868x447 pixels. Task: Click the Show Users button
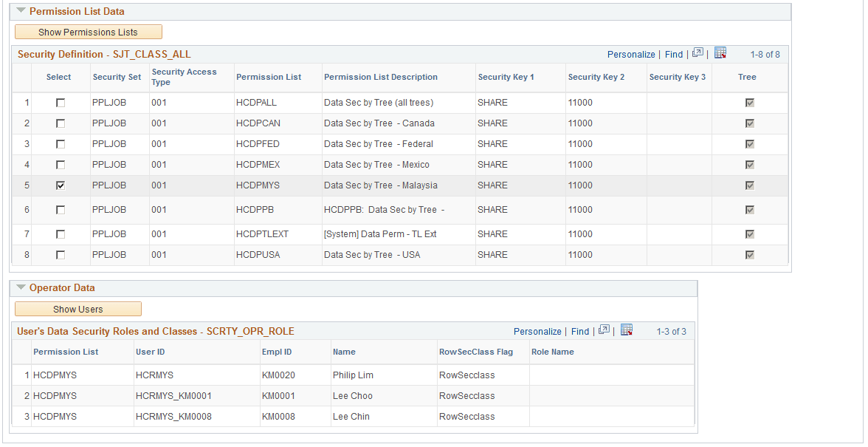pyautogui.click(x=78, y=309)
